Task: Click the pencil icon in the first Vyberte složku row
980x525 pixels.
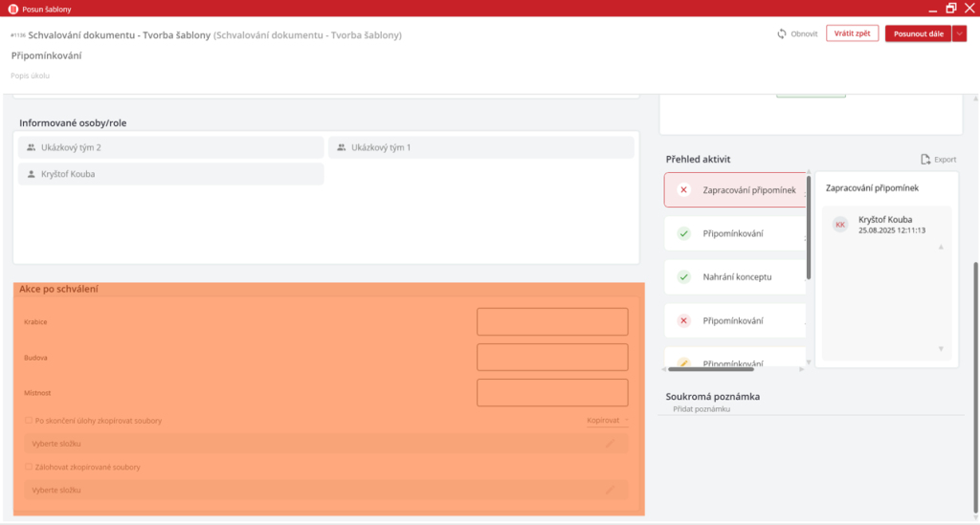Action: pos(610,444)
